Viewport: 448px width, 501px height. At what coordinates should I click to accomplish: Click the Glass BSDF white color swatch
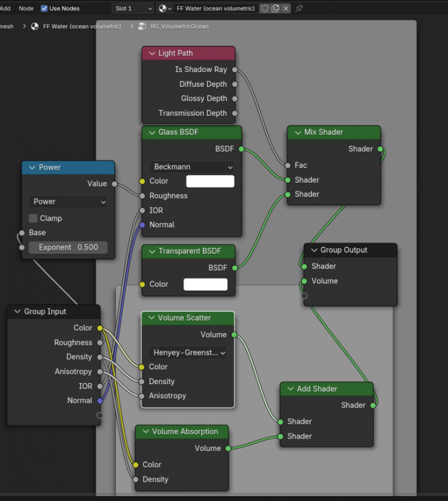[210, 181]
